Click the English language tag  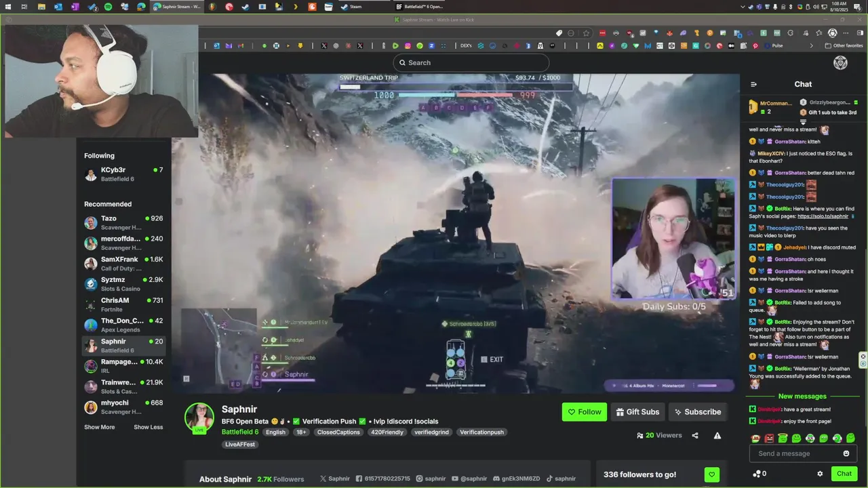(x=275, y=432)
